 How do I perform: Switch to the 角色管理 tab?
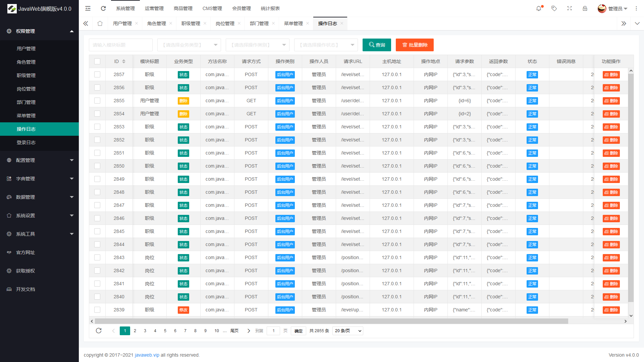pyautogui.click(x=157, y=23)
